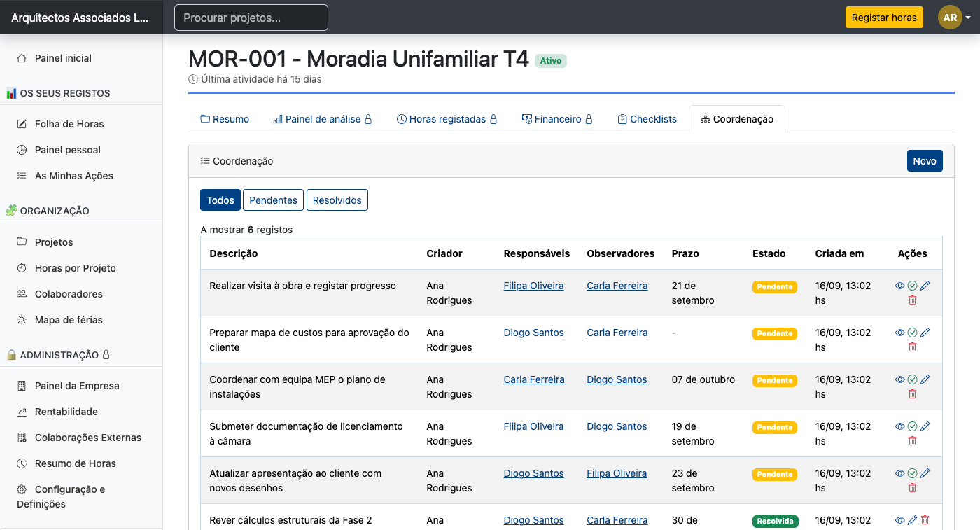Go to Colaboradores
The height and width of the screenshot is (530, 980).
pos(69,294)
